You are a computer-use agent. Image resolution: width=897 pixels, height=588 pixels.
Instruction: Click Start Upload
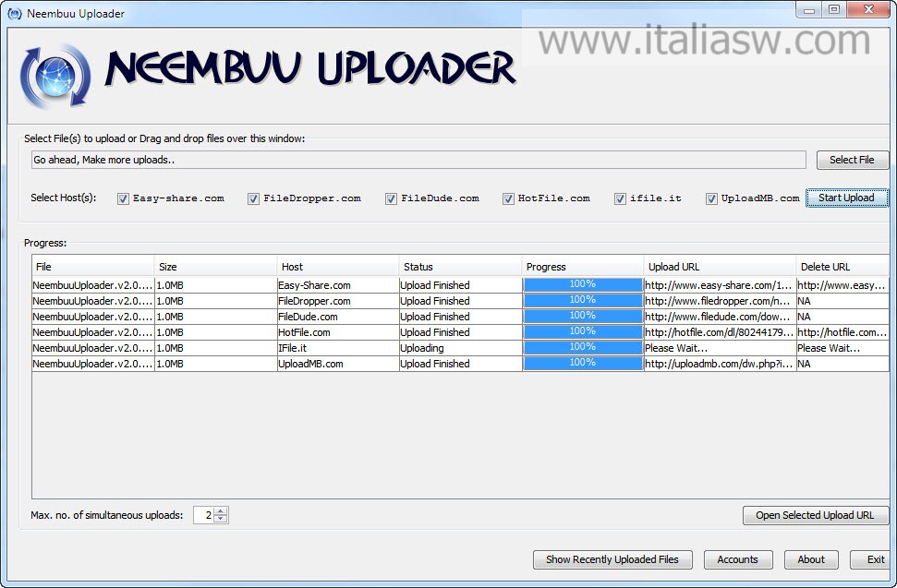(847, 198)
